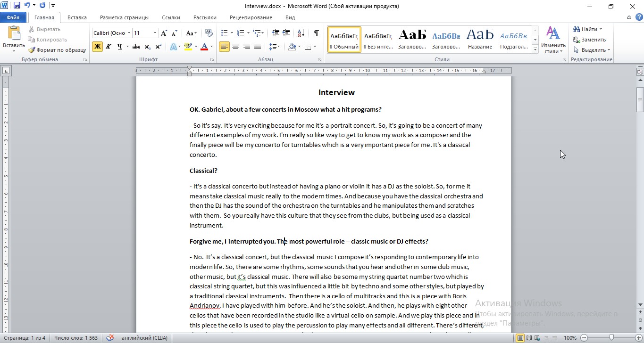Center-align the paragraph text
Image resolution: width=644 pixels, height=343 pixels.
235,47
